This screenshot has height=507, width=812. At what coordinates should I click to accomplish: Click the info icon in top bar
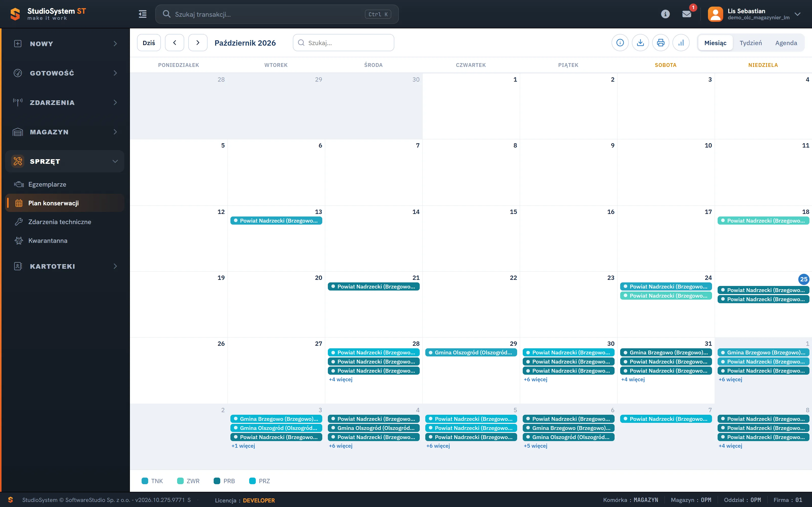(x=665, y=14)
